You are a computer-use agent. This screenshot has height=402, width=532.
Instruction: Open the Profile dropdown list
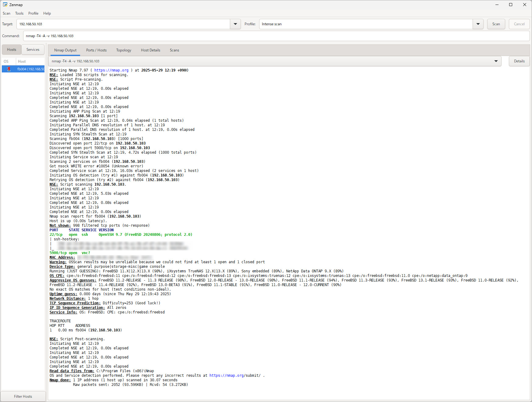(x=478, y=24)
